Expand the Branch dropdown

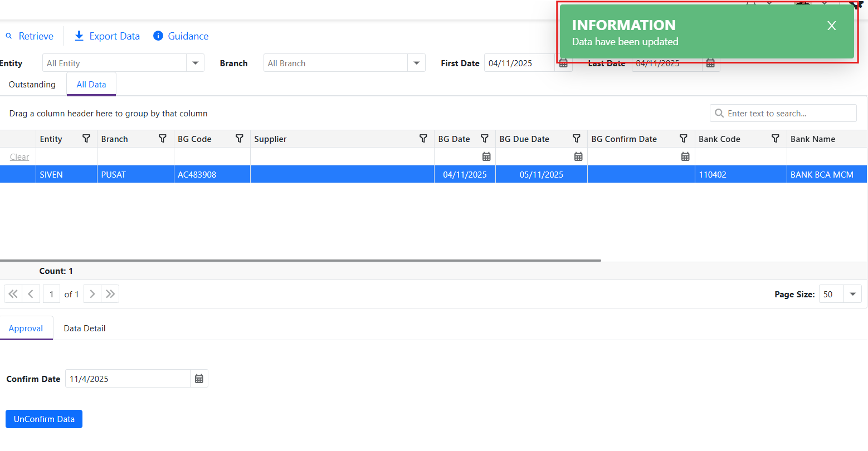[x=416, y=63]
